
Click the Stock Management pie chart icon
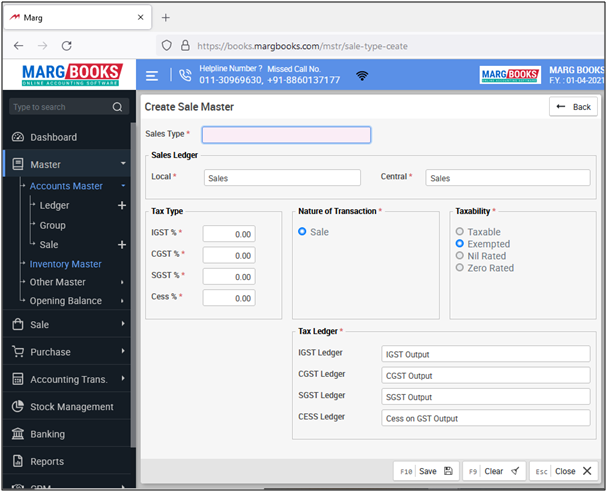point(18,406)
